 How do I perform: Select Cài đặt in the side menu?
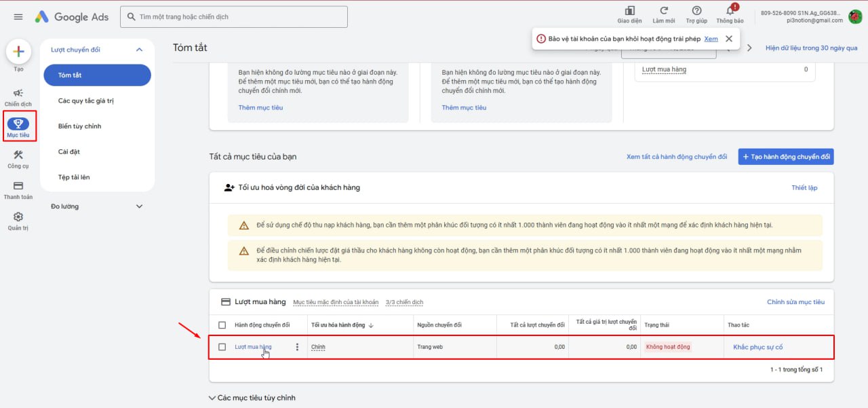[69, 151]
